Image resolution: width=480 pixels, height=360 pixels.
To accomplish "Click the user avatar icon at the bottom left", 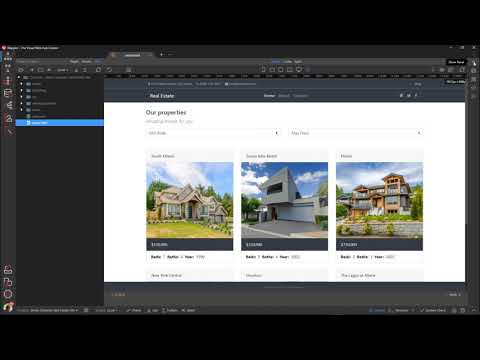I will coord(8,306).
